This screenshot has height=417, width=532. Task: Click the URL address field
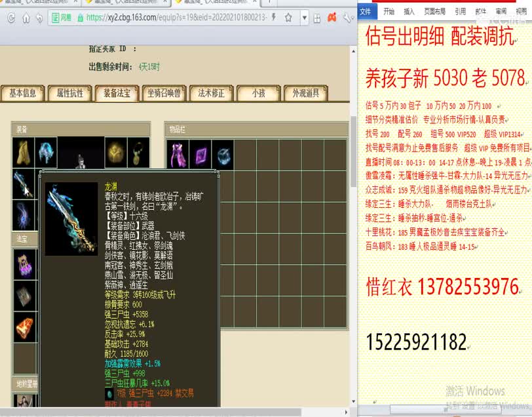click(x=176, y=17)
